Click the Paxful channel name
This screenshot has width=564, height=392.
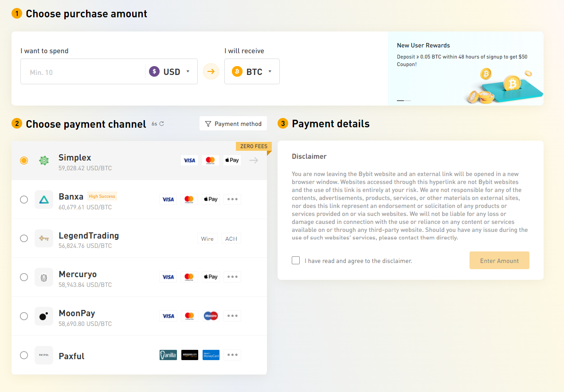71,356
